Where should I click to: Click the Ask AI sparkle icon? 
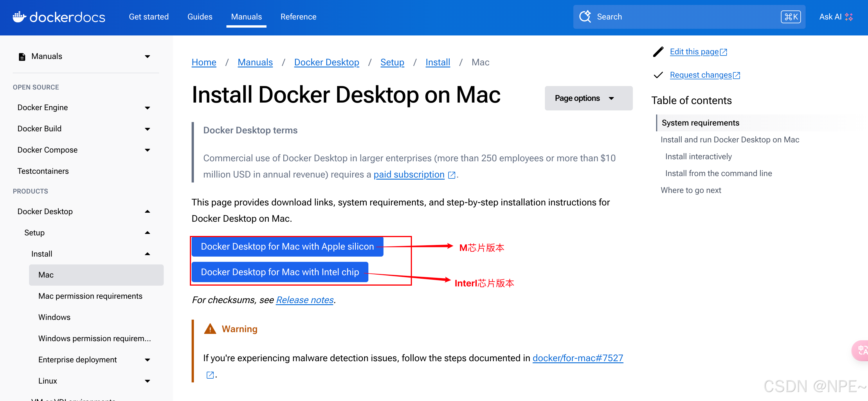click(x=849, y=17)
